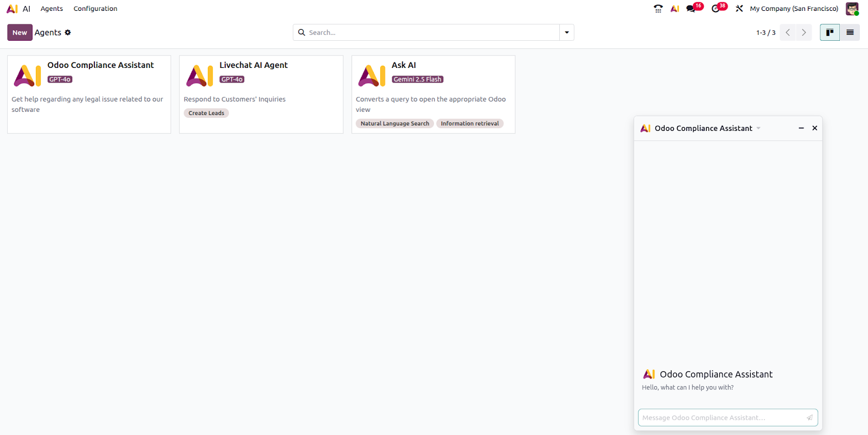The width and height of the screenshot is (868, 435).
Task: Click the gear icon next to Agents title
Action: [x=68, y=33]
